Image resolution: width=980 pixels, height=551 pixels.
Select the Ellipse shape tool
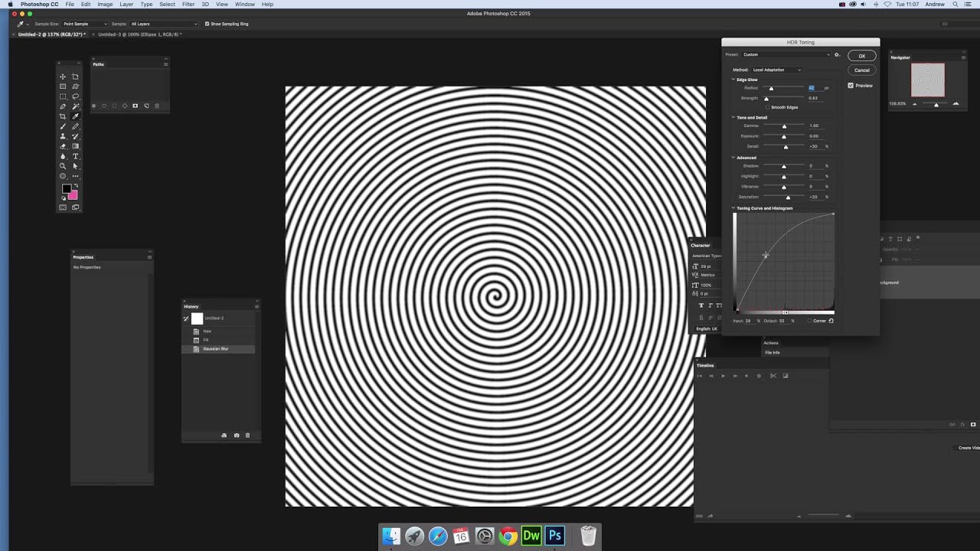63,176
